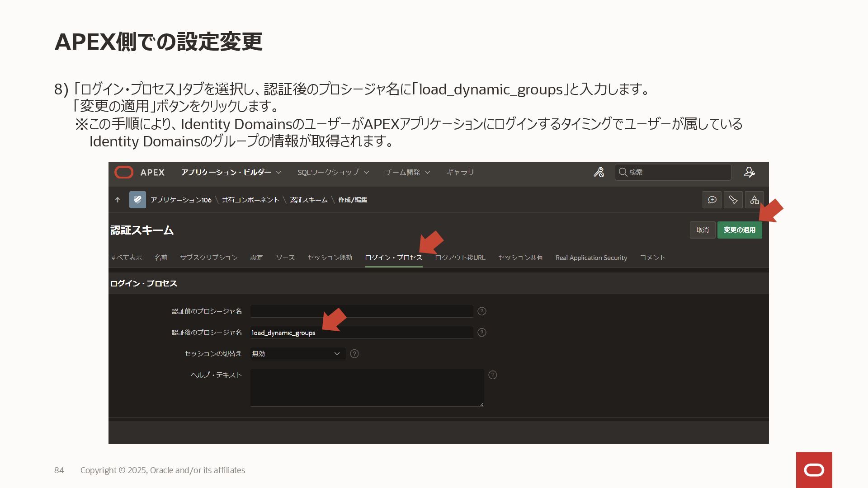Select the ソース tab
The image size is (868, 488).
point(285,258)
